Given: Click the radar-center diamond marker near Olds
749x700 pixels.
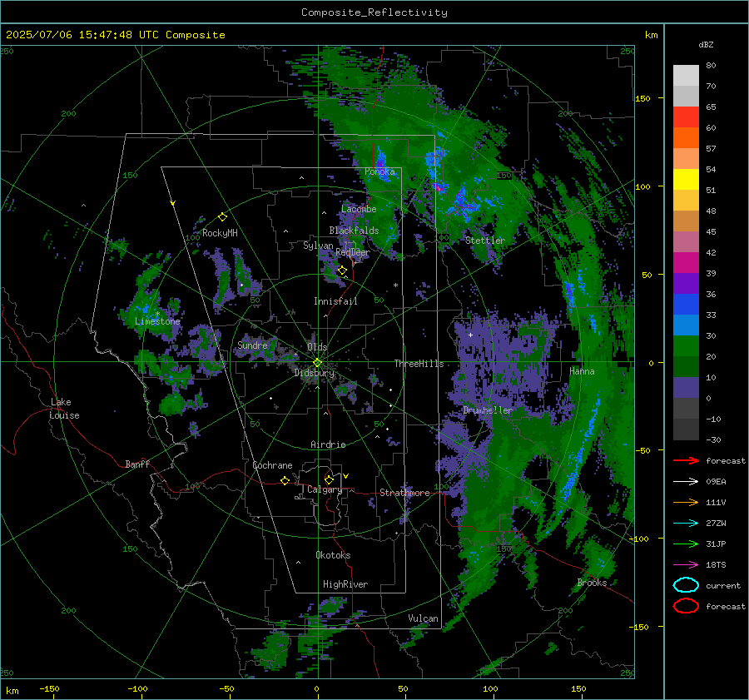Looking at the screenshot, I should (318, 363).
